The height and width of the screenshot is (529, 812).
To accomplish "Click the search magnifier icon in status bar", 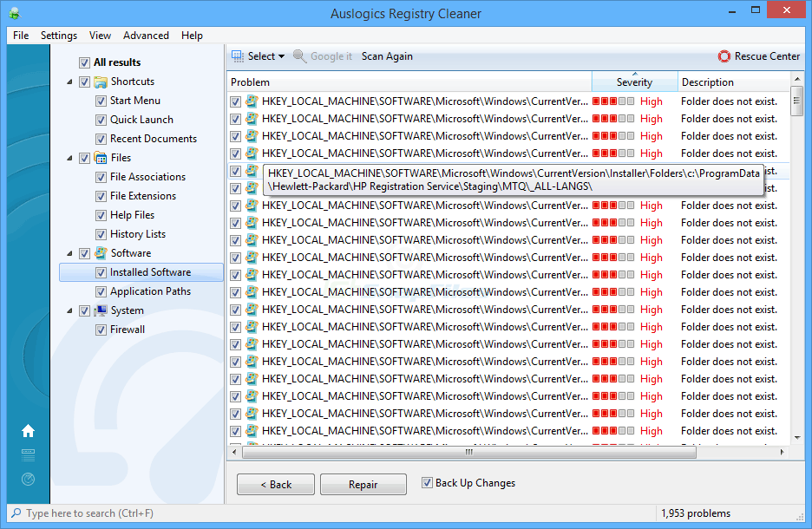I will coord(16,513).
